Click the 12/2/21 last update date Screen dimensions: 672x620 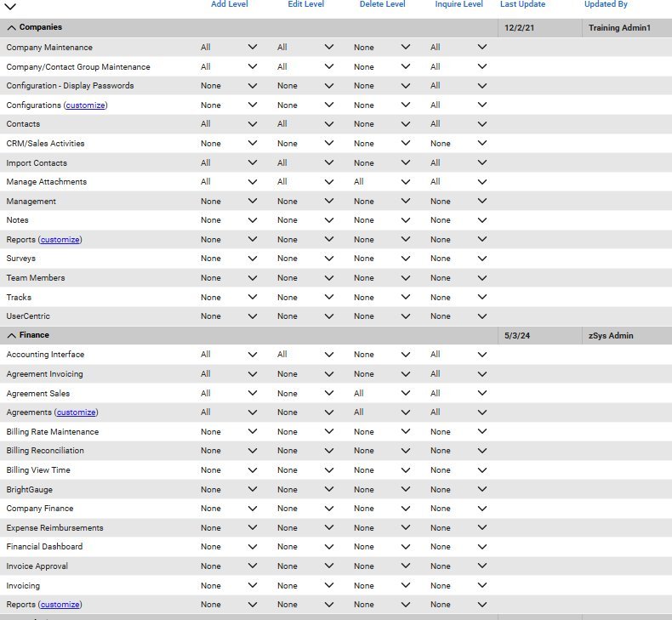click(519, 28)
